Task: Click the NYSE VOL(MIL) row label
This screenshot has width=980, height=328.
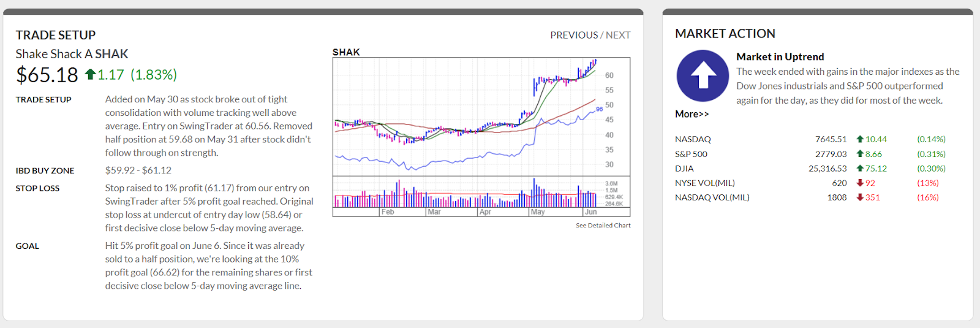Action: coord(704,183)
